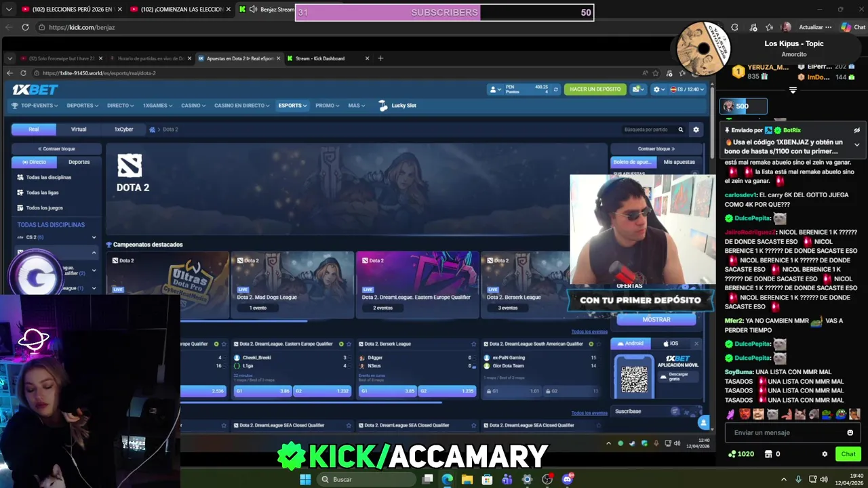868x488 pixels.
Task: Open the DreamLeague Eastern Europe Qualifier card
Action: tap(417, 285)
